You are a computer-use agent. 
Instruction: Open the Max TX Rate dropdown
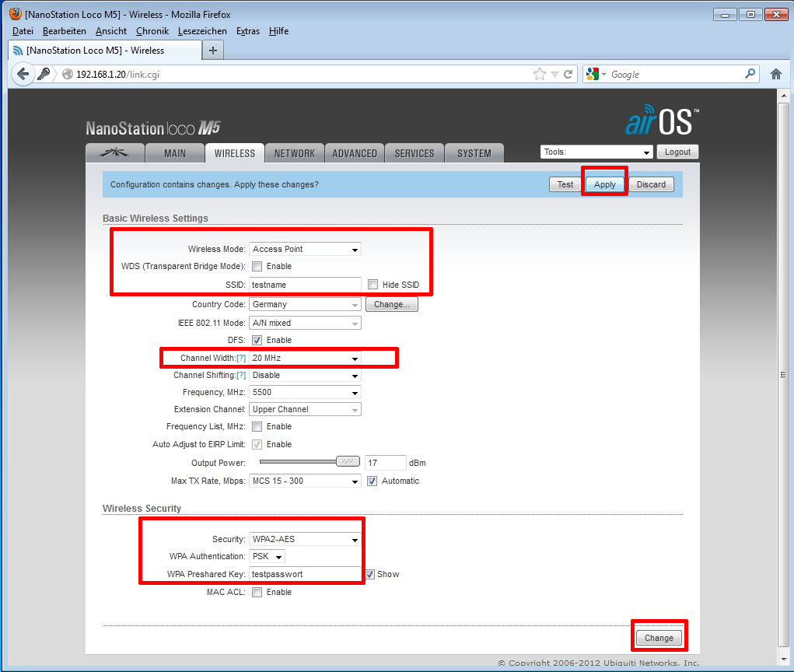305,481
